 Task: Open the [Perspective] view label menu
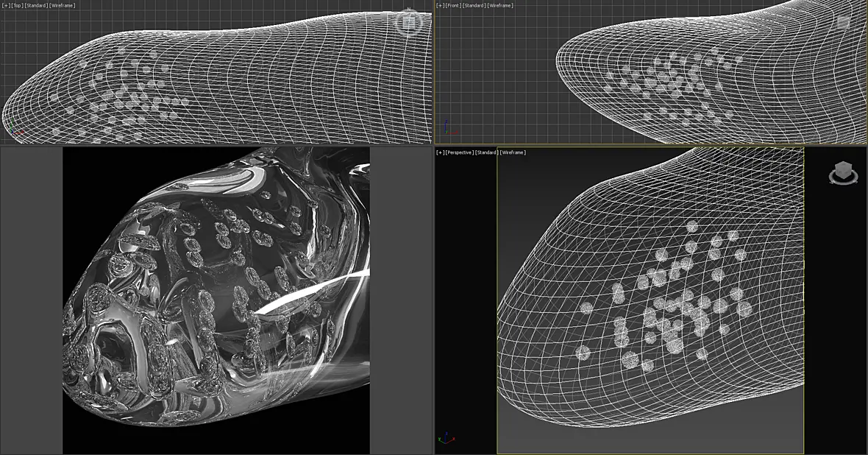(460, 152)
